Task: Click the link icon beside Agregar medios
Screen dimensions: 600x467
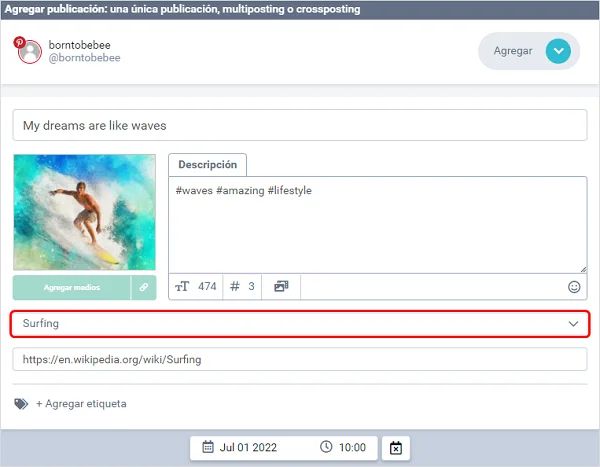Action: (143, 287)
